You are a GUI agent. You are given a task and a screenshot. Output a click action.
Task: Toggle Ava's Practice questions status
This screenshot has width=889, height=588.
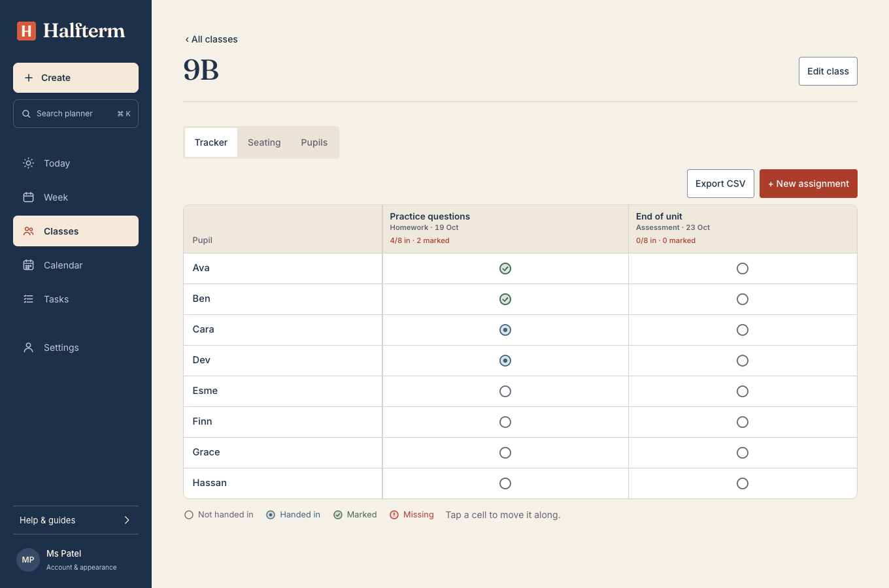click(x=505, y=269)
